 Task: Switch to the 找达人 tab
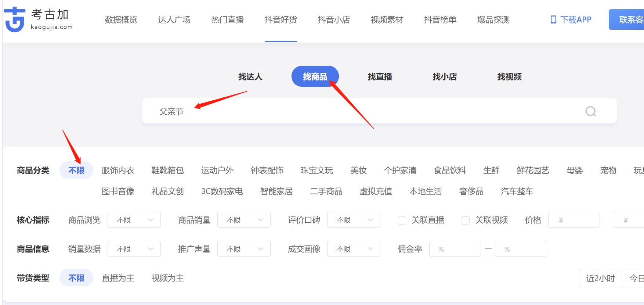pyautogui.click(x=250, y=76)
